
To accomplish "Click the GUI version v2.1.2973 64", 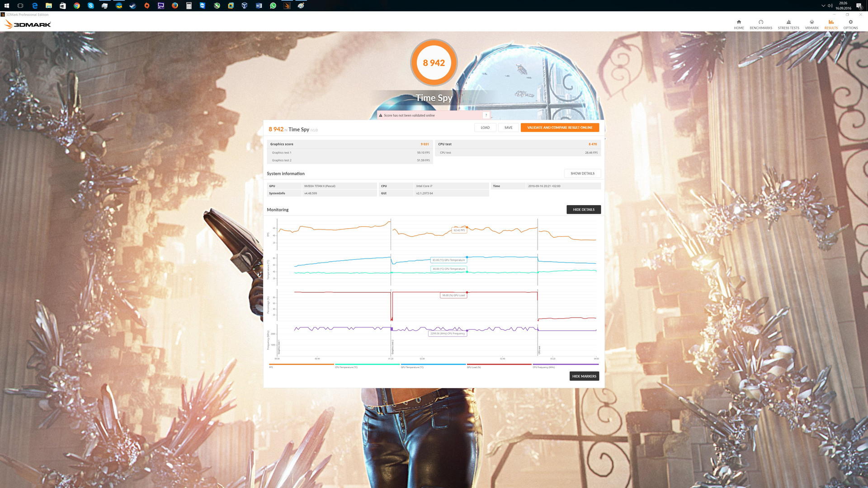I will point(425,193).
